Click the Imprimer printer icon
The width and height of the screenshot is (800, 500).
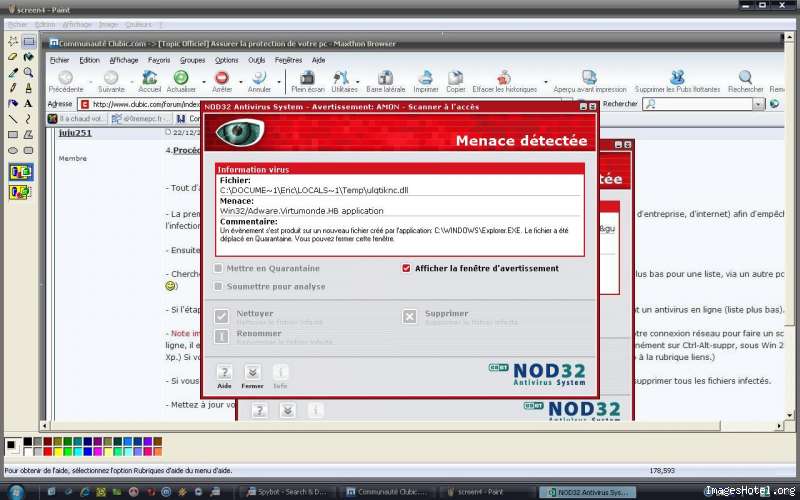426,78
